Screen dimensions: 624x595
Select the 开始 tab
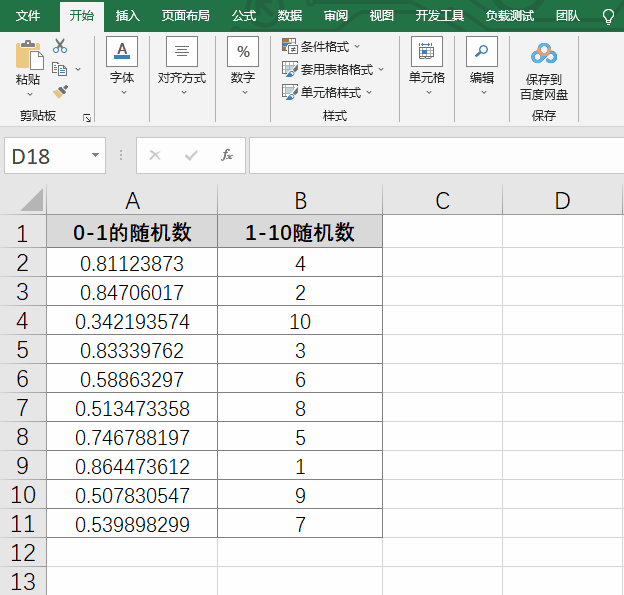pos(82,16)
